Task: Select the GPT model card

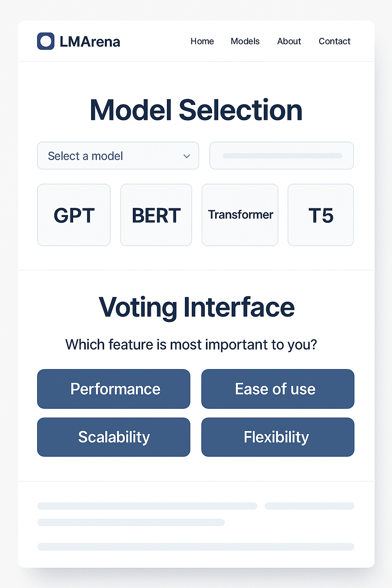Action: pos(74,215)
